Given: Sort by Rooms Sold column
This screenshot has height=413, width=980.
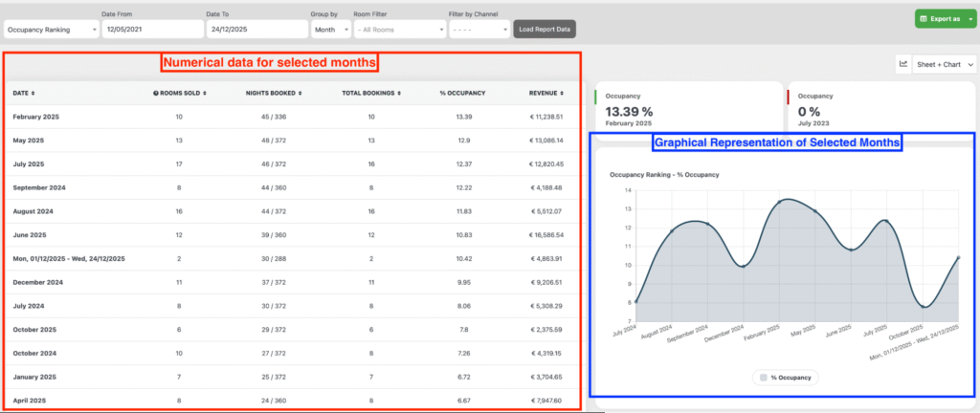Looking at the screenshot, I should coord(206,93).
